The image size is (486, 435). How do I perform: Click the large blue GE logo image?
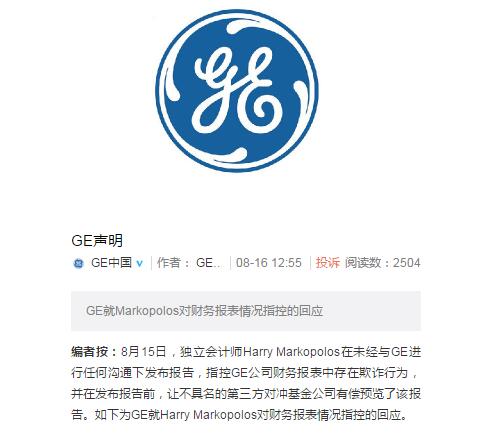pyautogui.click(x=237, y=91)
